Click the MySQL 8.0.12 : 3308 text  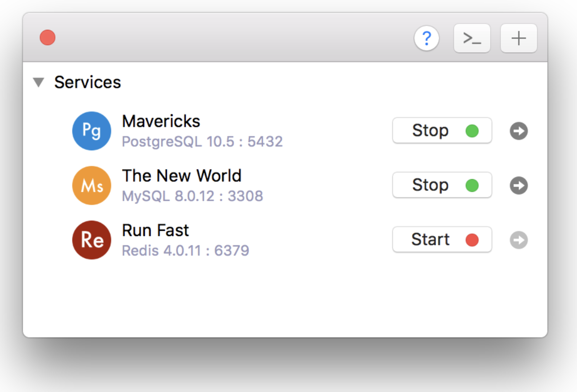tap(193, 196)
